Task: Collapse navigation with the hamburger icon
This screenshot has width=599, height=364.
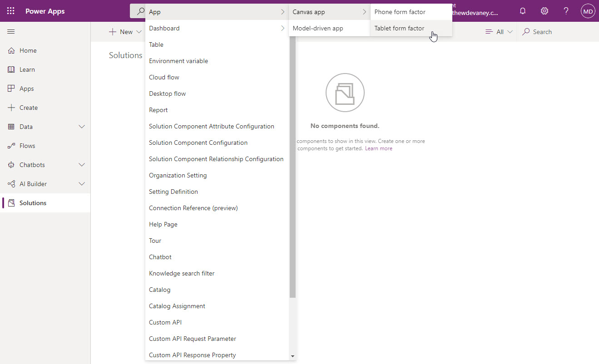Action: pyautogui.click(x=11, y=31)
